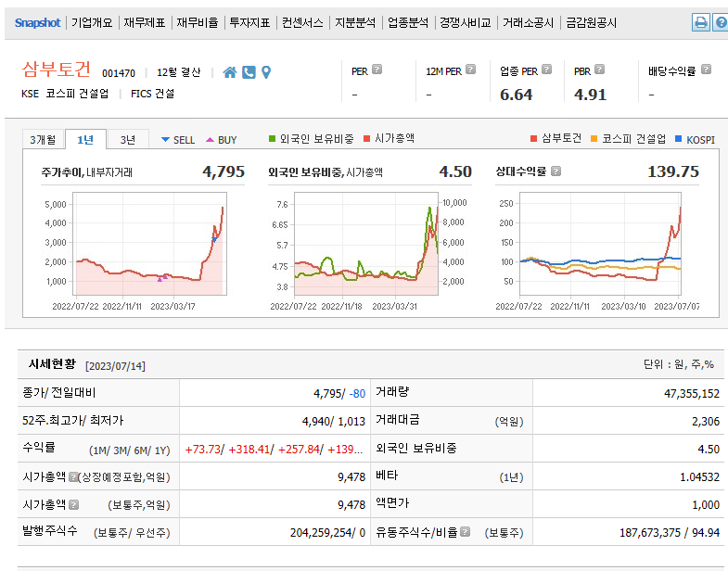
Task: Click the FICS 건설 label
Action: tap(153, 94)
